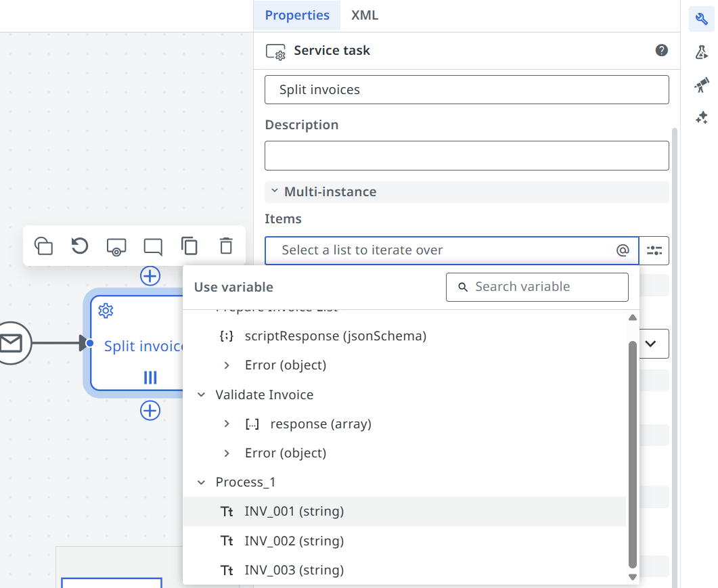Add a comment using speech bubble icon
Viewport: 718px width, 588px height.
[153, 247]
